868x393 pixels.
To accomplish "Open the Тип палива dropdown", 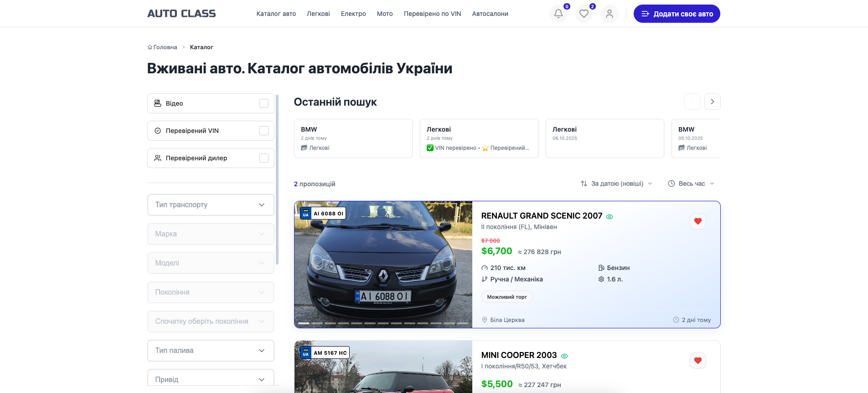I will [211, 351].
